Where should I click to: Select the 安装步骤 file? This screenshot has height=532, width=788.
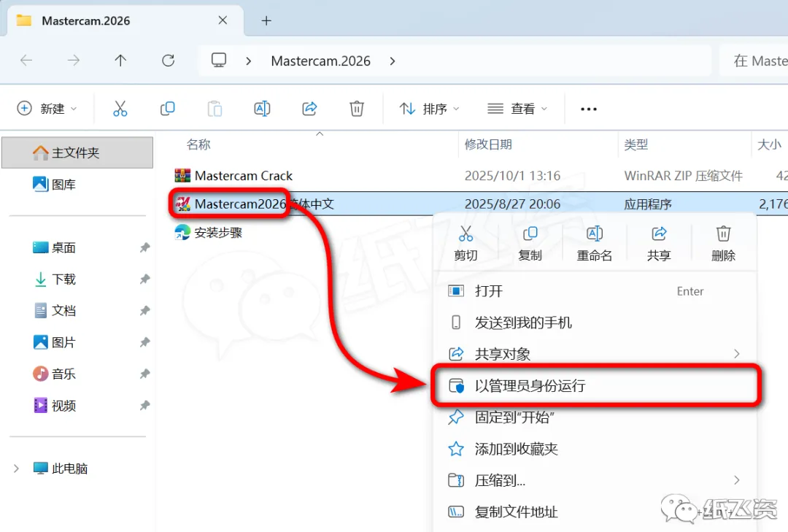click(209, 232)
